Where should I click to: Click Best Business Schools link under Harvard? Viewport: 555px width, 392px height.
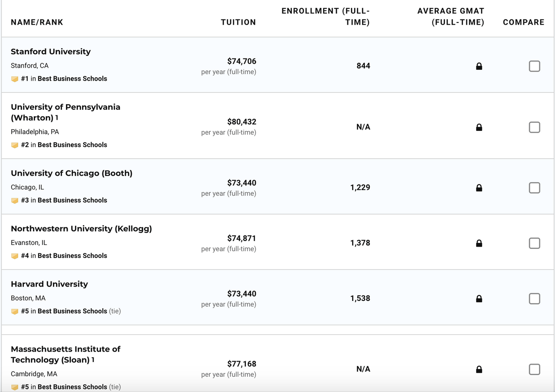[72, 311]
